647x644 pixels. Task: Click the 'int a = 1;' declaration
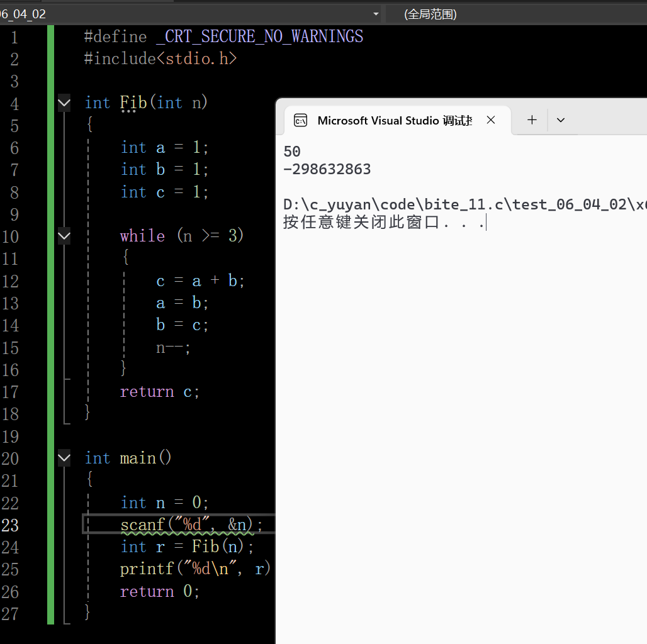165,147
